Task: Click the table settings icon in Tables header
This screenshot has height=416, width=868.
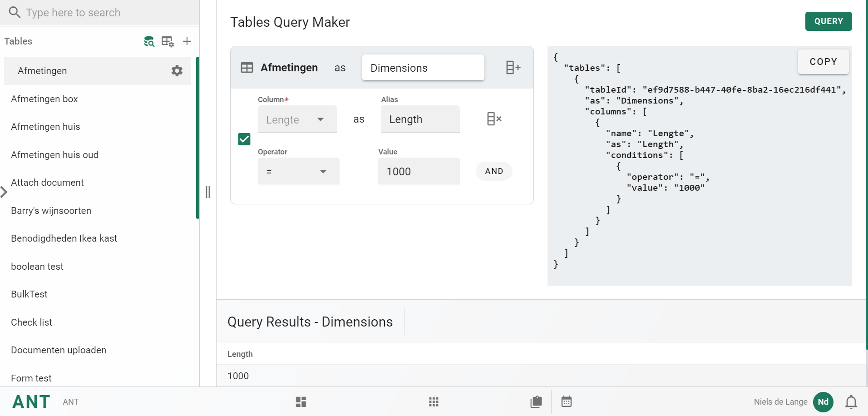Action: [168, 41]
